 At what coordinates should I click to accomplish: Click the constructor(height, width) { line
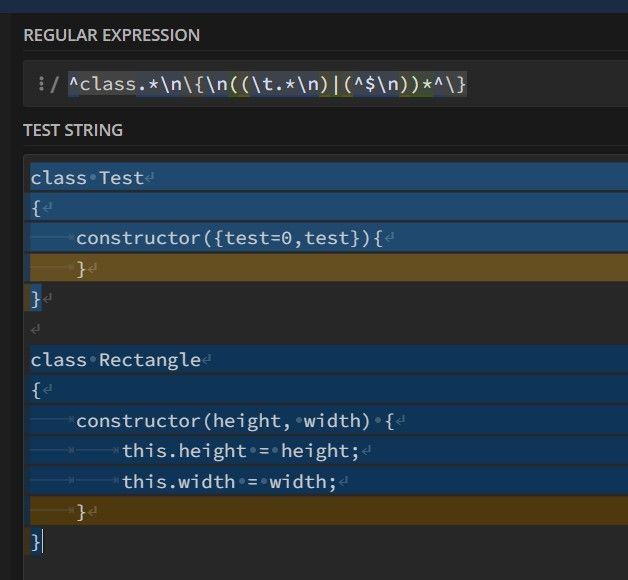[x=235, y=421]
